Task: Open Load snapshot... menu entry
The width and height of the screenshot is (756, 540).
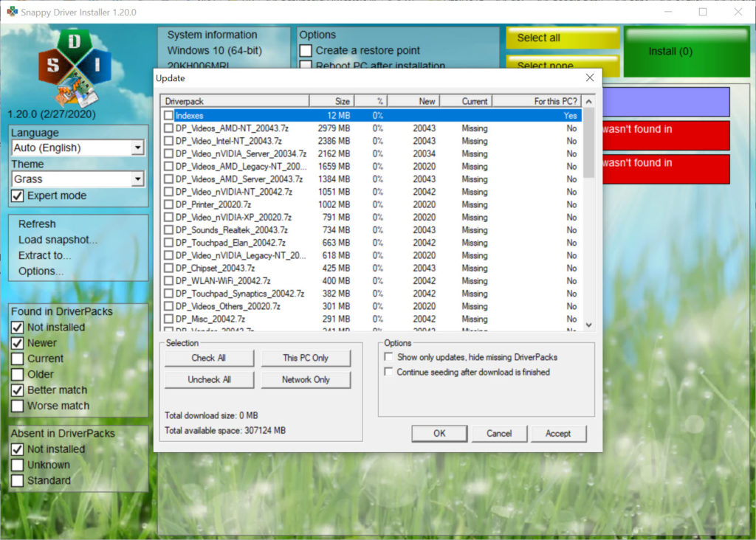Action: click(x=58, y=240)
